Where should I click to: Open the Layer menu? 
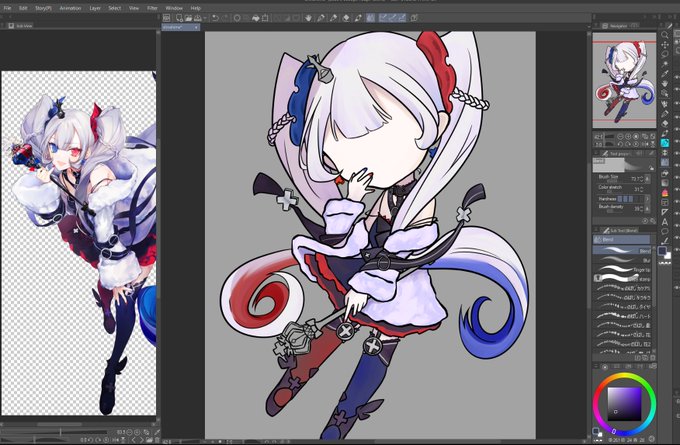point(95,8)
